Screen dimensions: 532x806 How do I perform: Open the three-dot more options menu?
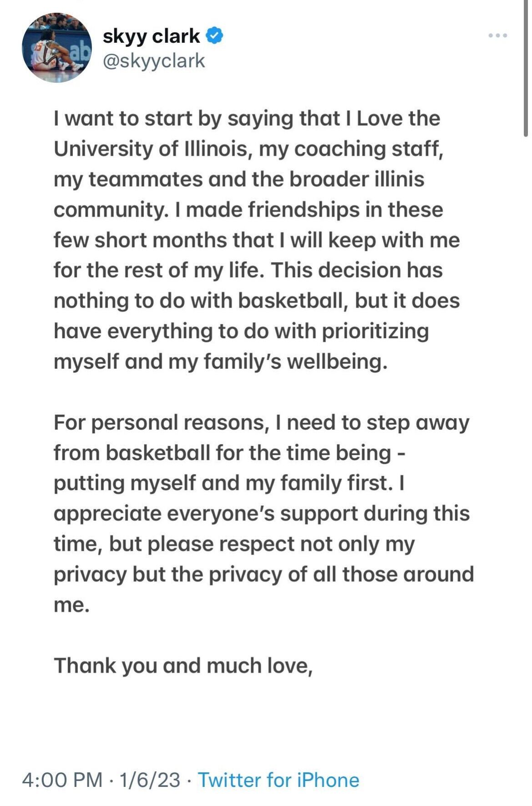[497, 35]
